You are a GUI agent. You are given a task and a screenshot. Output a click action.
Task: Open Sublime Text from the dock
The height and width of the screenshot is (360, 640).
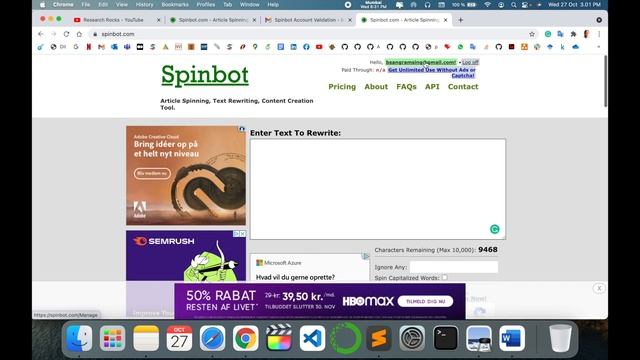[379, 338]
